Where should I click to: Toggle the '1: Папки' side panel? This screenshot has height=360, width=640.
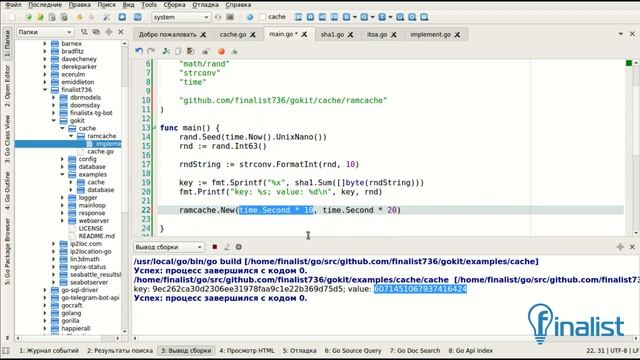click(7, 43)
